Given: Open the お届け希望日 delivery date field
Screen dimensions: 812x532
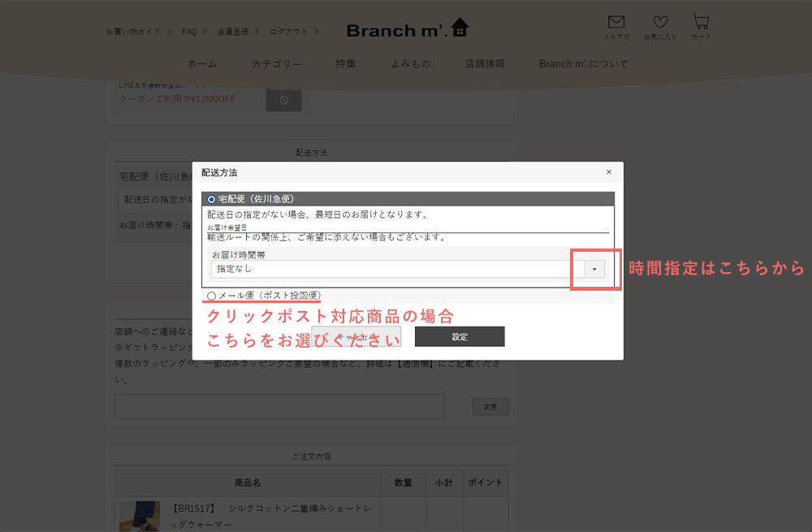Looking at the screenshot, I should (x=406, y=228).
